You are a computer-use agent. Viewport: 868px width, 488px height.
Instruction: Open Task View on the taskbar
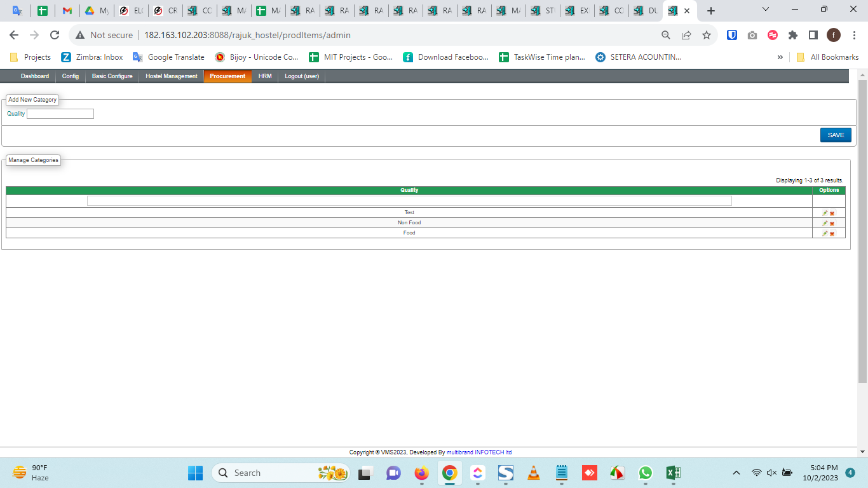click(365, 473)
